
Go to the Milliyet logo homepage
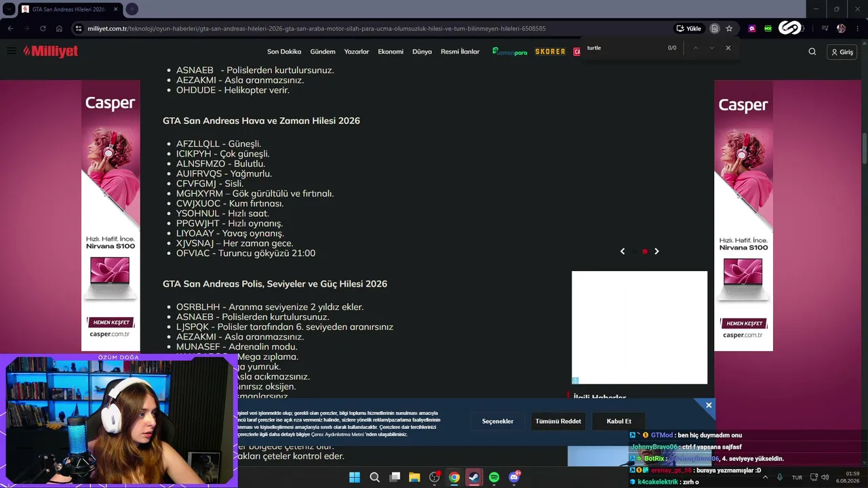click(50, 52)
